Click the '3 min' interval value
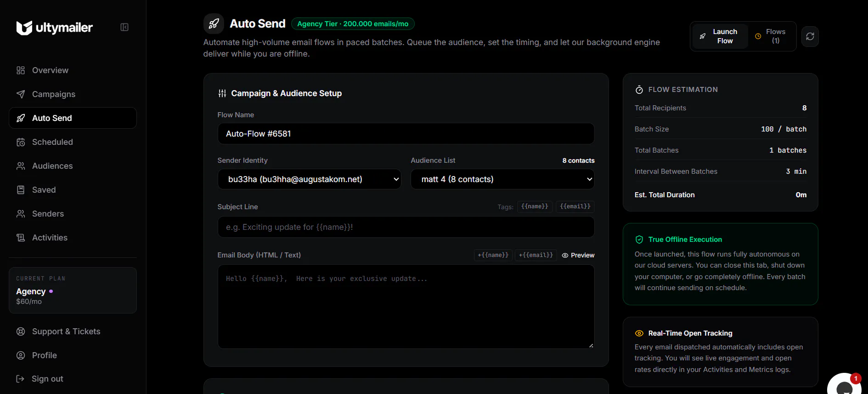 click(x=796, y=171)
